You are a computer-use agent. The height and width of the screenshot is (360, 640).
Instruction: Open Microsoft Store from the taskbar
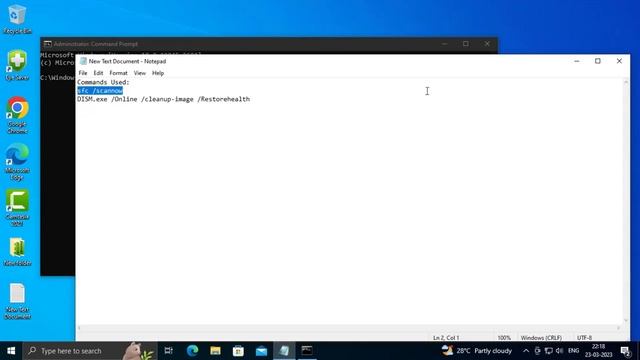tap(238, 351)
